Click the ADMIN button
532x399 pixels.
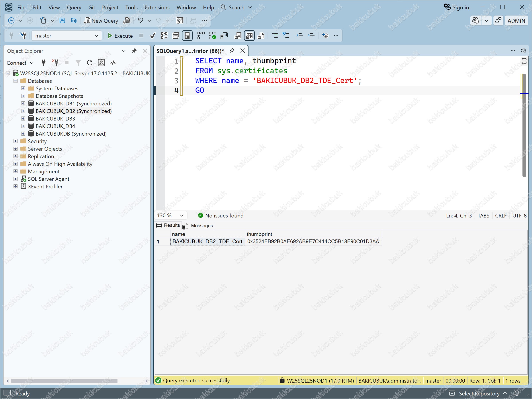pos(516,20)
